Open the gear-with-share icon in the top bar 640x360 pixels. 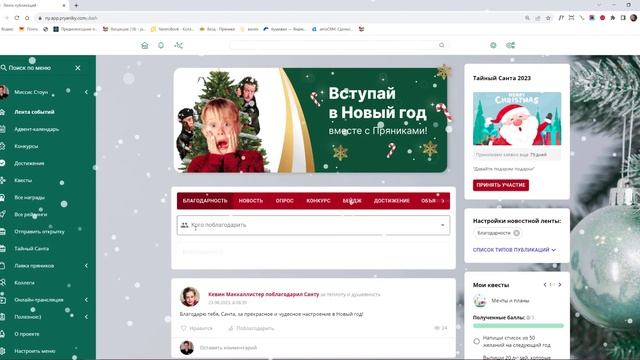click(x=510, y=45)
